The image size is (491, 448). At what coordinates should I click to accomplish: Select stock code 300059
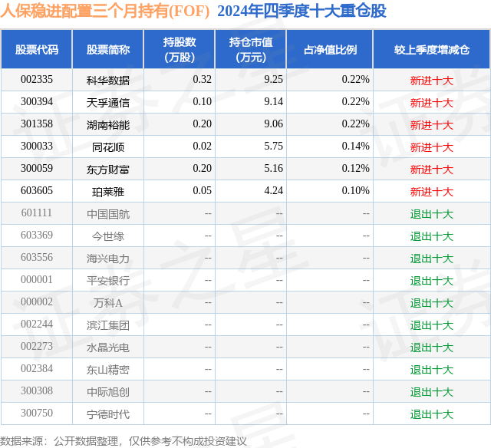point(37,169)
